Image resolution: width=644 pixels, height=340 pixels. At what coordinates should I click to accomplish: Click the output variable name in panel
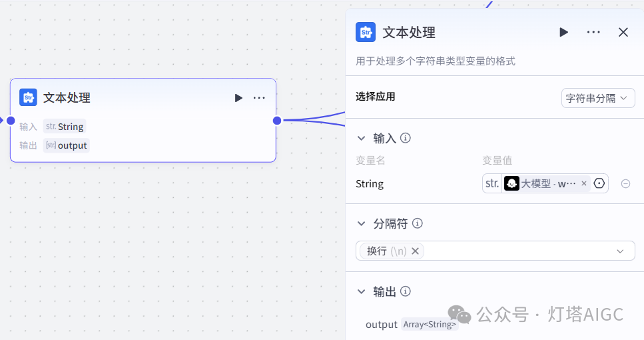click(x=382, y=325)
